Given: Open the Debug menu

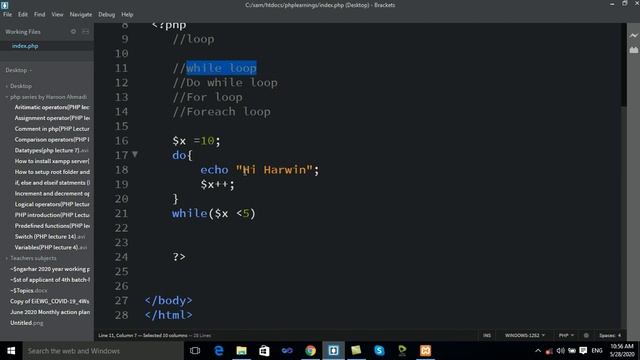Looking at the screenshot, I should (107, 14).
